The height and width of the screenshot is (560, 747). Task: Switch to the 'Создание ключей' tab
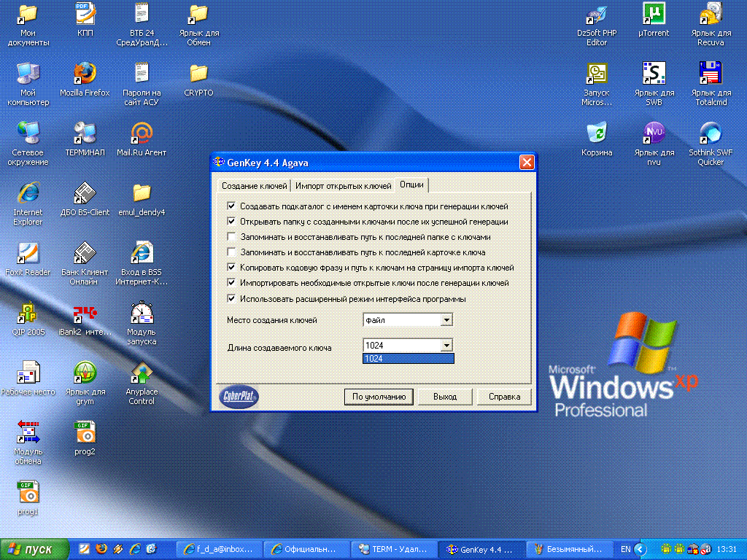point(254,186)
